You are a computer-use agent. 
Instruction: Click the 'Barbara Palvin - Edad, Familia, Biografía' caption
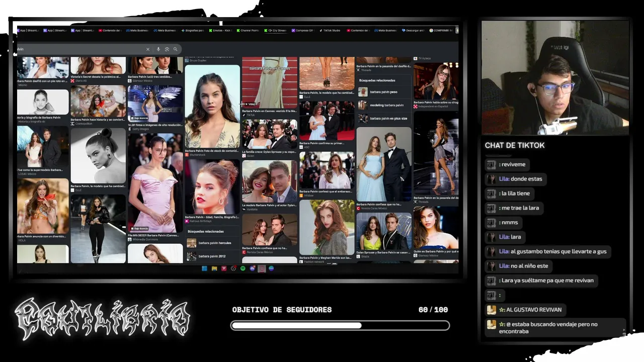coord(212,217)
